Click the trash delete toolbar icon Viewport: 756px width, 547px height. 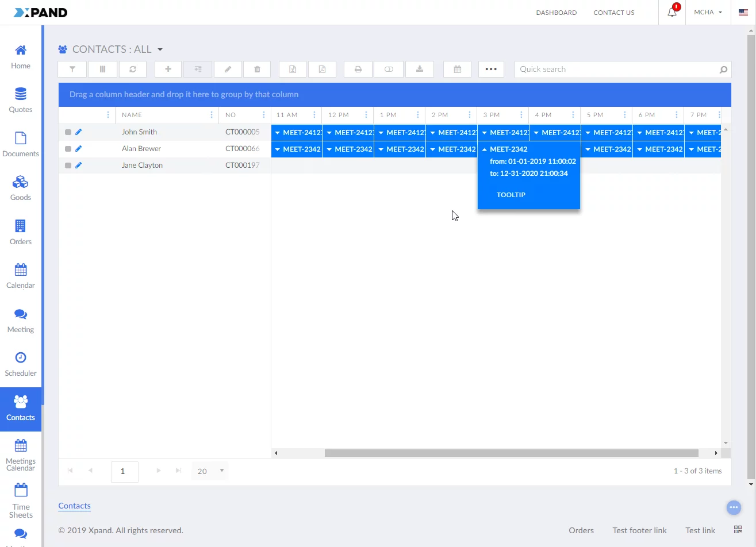tap(258, 70)
